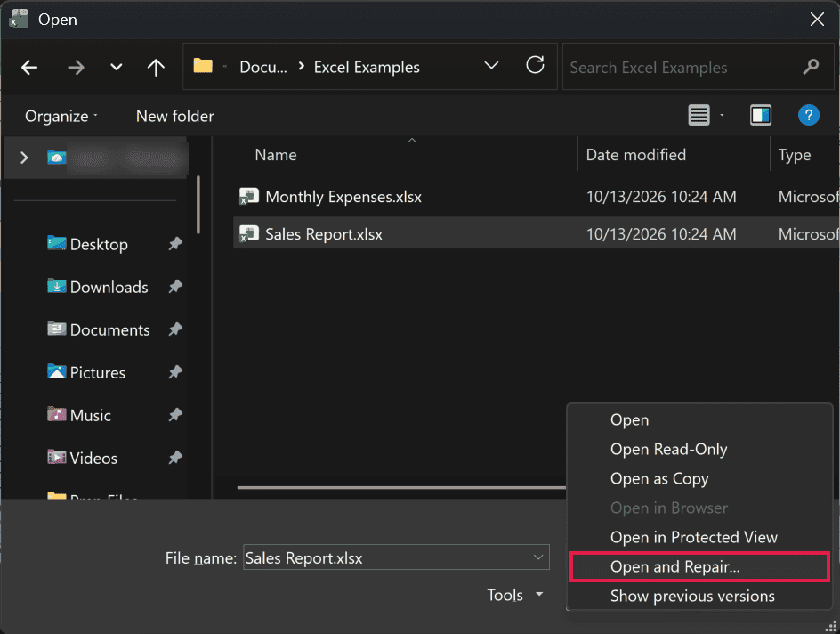Go up one folder level
Screen dimensions: 840x634
click(x=156, y=68)
